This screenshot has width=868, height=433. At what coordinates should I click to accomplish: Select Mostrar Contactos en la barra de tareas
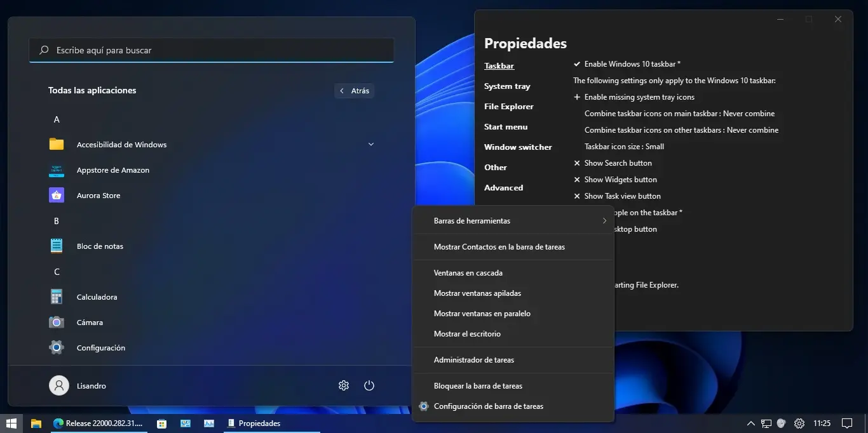pos(513,247)
